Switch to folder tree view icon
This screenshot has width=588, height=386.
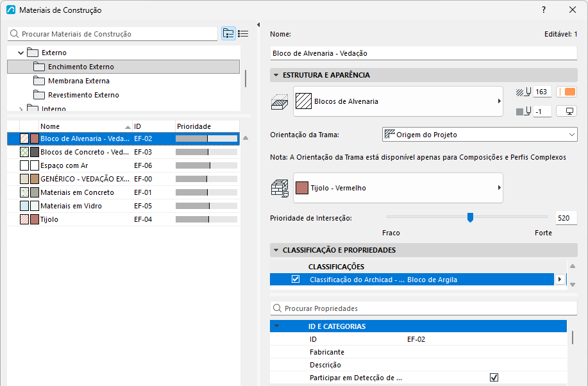[228, 34]
